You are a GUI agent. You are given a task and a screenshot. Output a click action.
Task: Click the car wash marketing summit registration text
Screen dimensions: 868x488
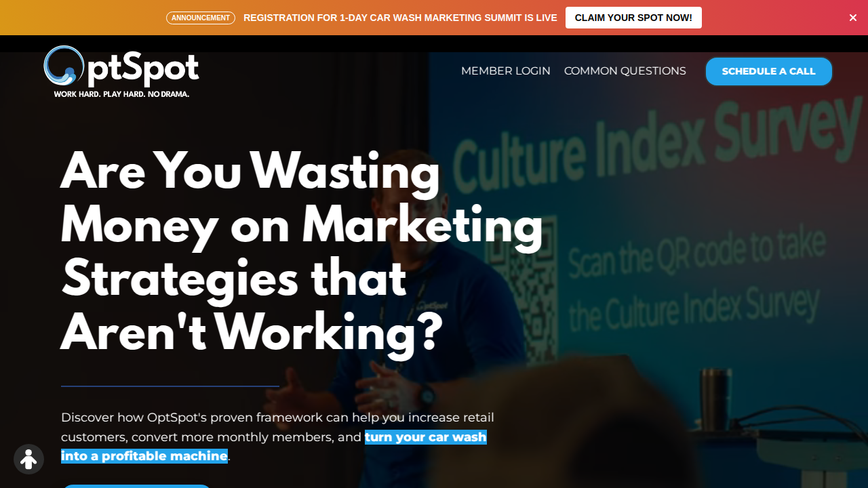400,18
